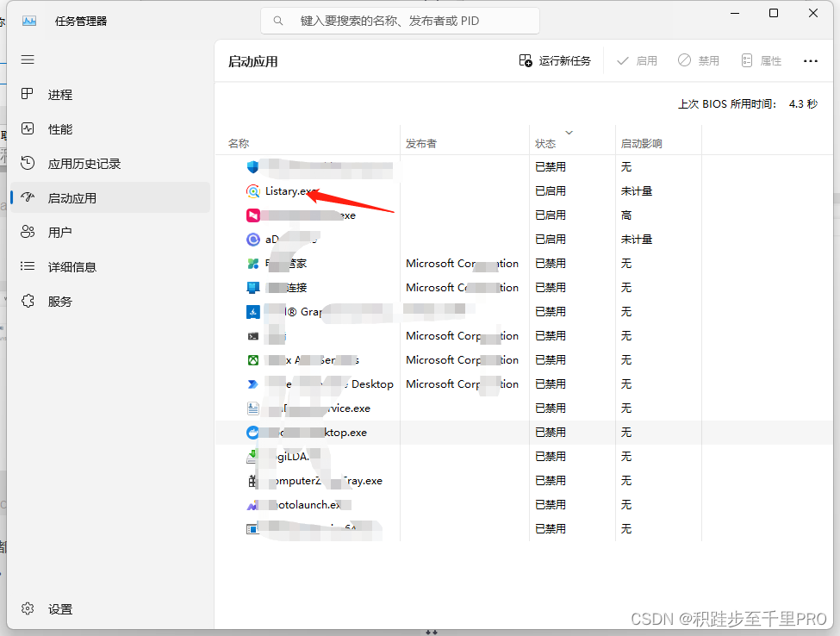Click the download icon for …giLDA row
The height and width of the screenshot is (636, 840).
(x=252, y=457)
